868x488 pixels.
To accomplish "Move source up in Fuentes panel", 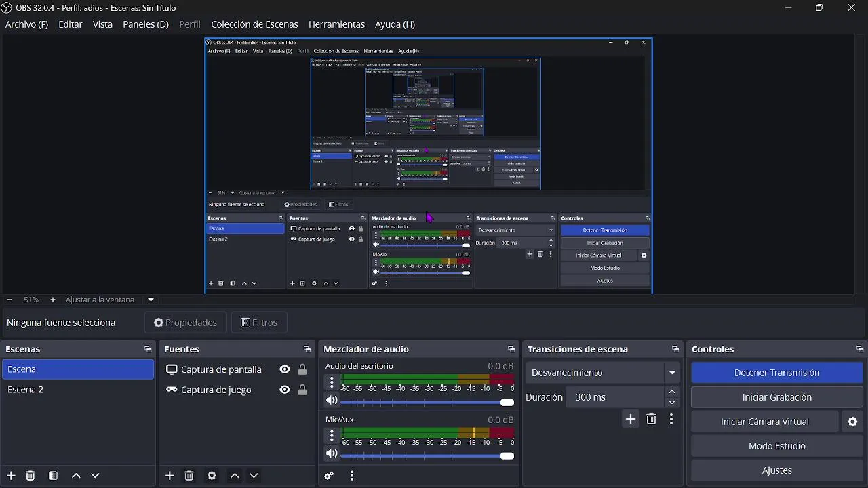I will tap(235, 476).
